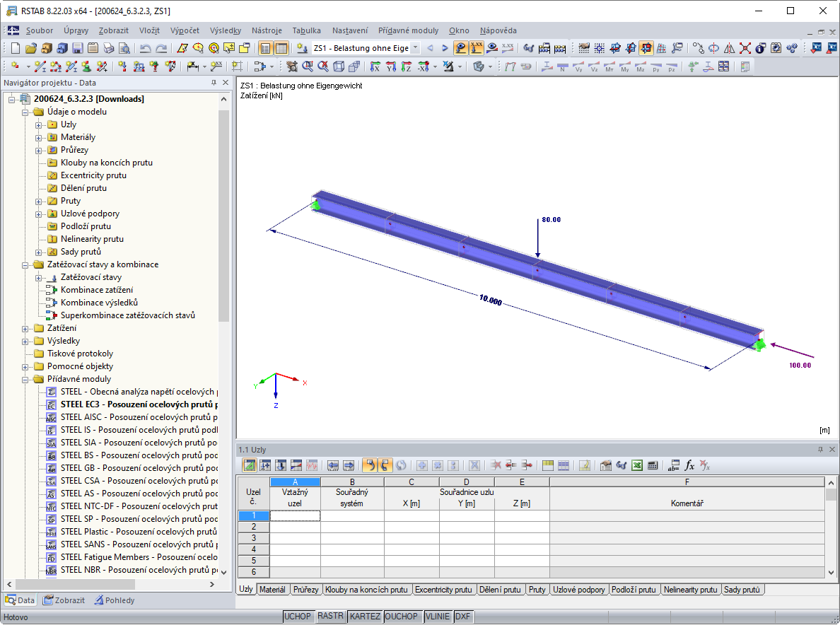Select STEEL EC3 module in tree
Image resolution: width=840 pixels, height=630 pixels.
tap(139, 404)
